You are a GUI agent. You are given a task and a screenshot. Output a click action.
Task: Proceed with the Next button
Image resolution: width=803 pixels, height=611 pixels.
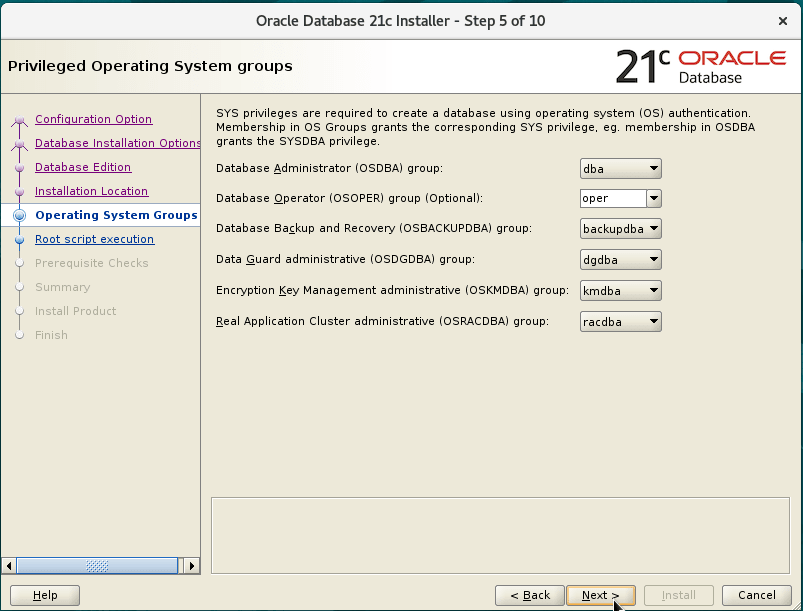click(601, 595)
